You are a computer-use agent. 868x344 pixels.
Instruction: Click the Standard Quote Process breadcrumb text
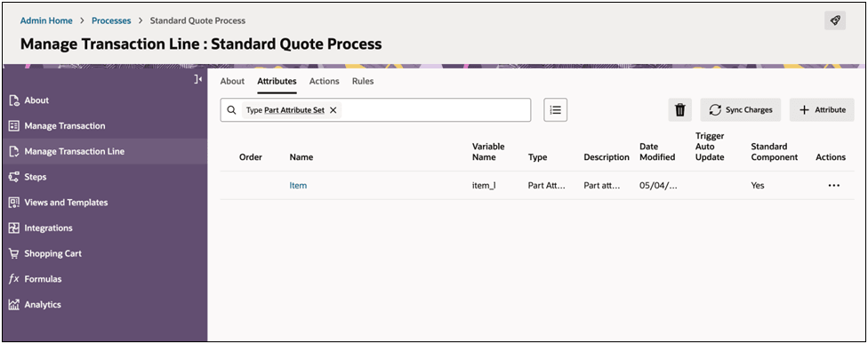click(197, 20)
